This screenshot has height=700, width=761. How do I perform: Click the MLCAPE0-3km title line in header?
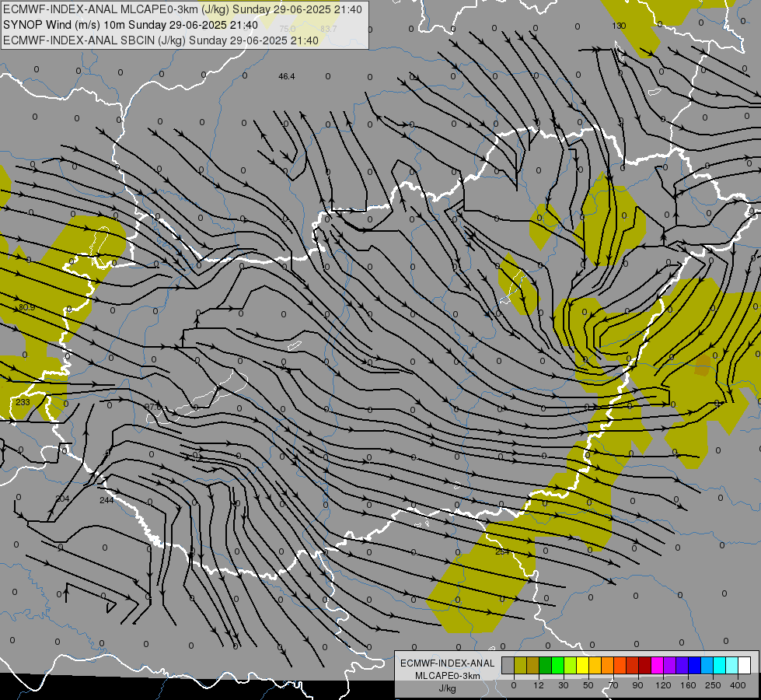(x=183, y=9)
